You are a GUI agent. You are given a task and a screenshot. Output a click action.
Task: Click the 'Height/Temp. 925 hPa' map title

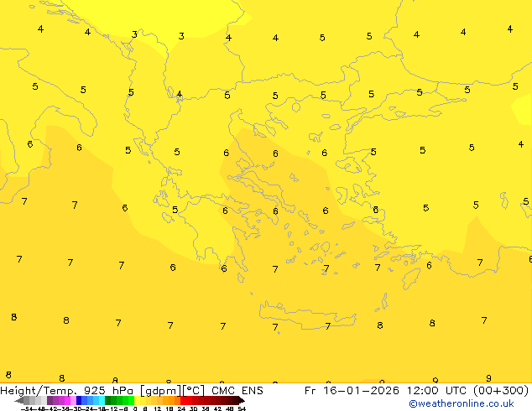pos(67,391)
